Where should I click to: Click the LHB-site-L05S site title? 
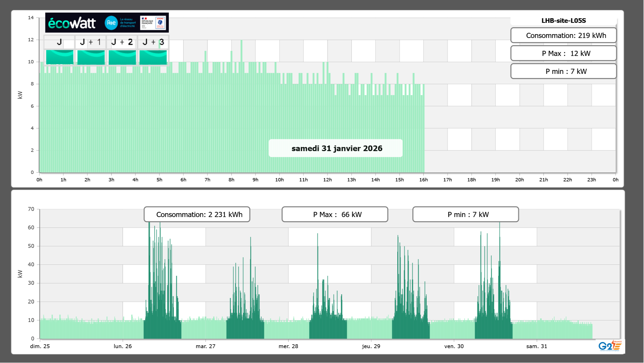coord(563,21)
